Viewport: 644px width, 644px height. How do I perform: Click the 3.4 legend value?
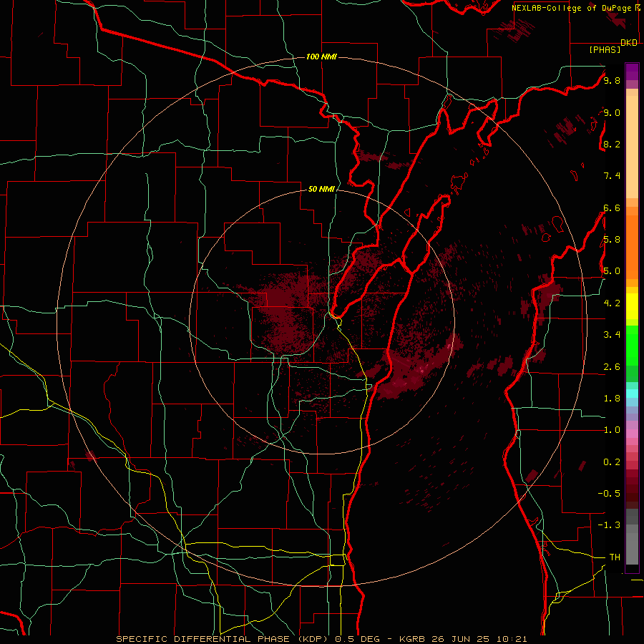coord(612,335)
